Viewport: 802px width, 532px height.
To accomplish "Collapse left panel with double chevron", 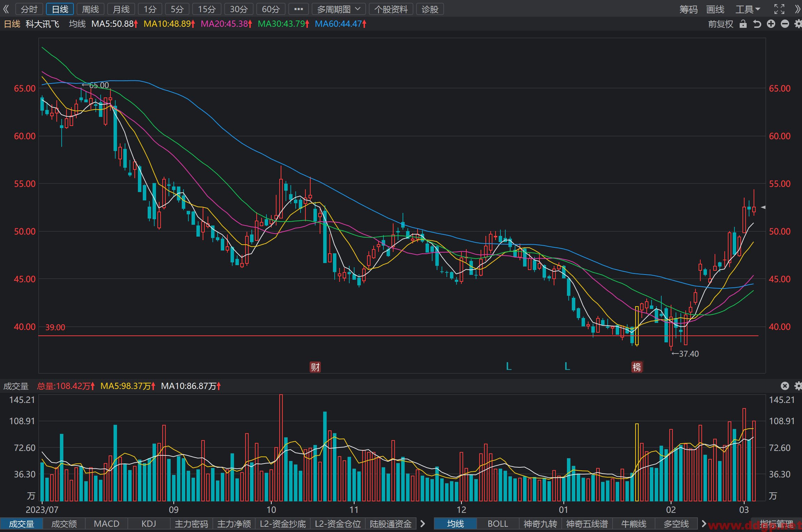I will point(6,9).
